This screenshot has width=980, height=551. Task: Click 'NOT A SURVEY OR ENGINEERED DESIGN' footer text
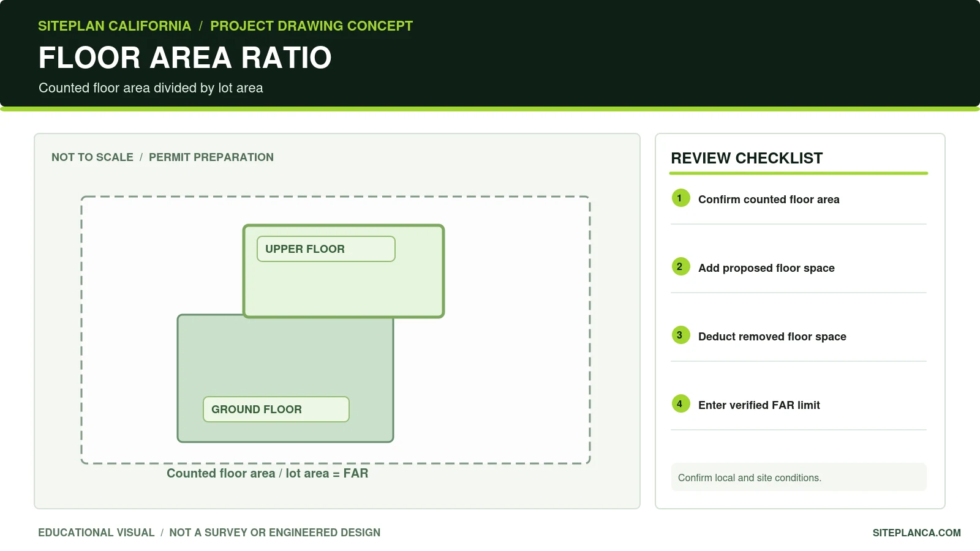point(275,533)
